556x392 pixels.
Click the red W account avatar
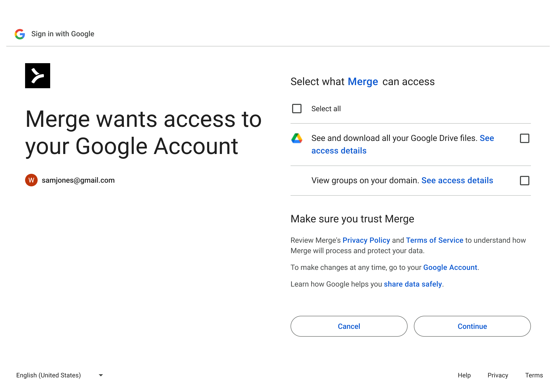31,180
